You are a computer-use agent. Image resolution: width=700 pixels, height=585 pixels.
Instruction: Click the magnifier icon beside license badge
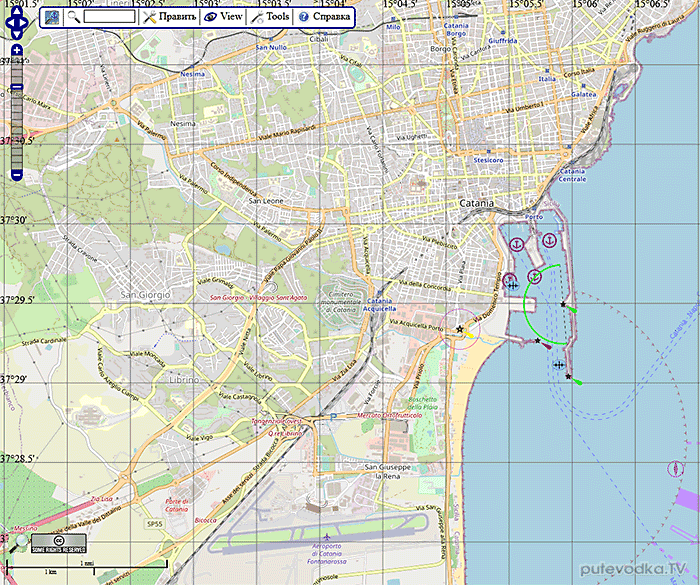(x=20, y=542)
